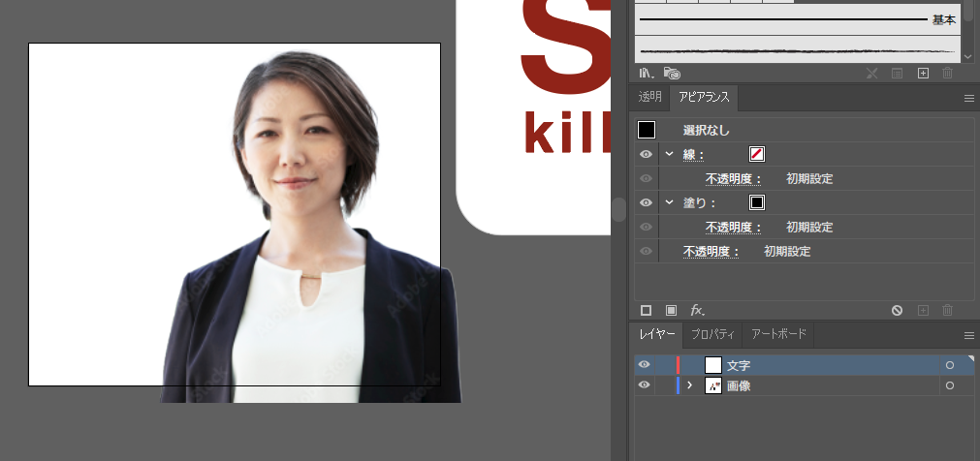
Task: Click the Delete Brush trash icon
Action: click(x=947, y=73)
